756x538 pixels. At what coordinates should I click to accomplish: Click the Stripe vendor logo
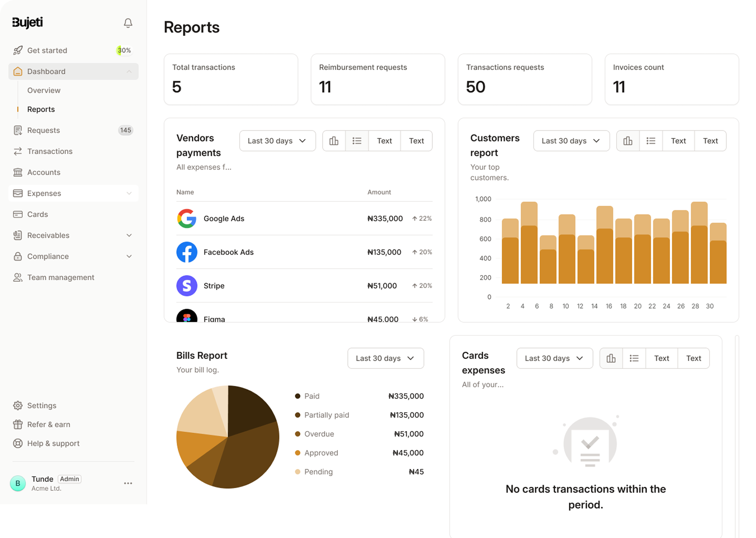[187, 286]
